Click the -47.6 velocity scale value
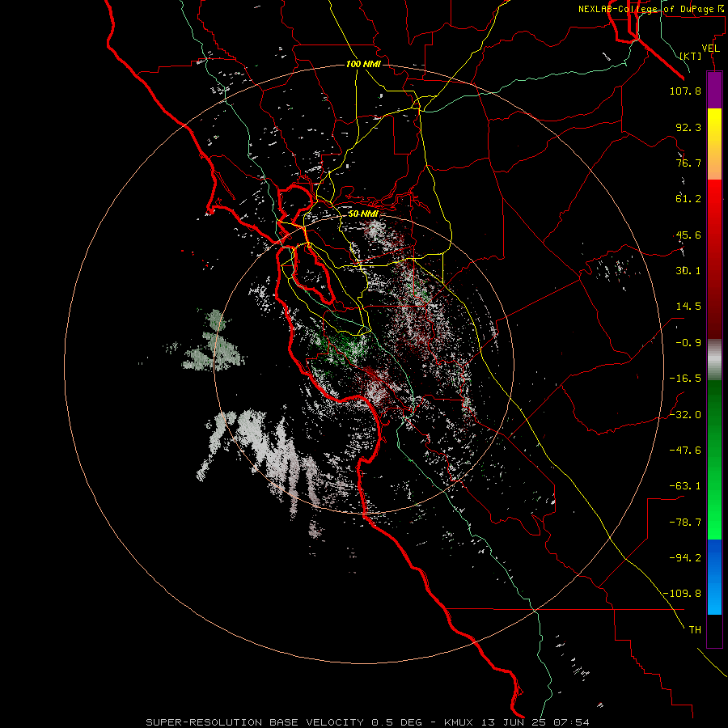Screen dimensions: 728x728 coord(685,451)
